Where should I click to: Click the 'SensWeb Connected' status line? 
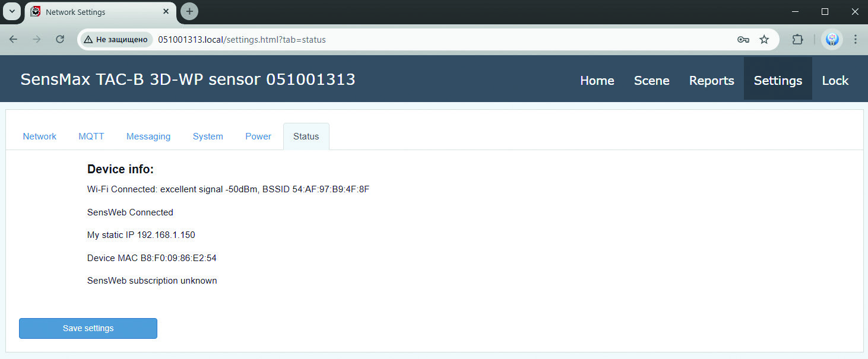(x=130, y=212)
